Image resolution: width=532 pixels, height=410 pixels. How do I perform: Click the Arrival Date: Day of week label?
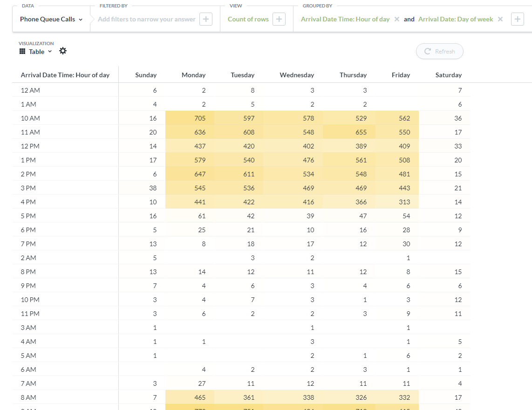pyautogui.click(x=456, y=19)
